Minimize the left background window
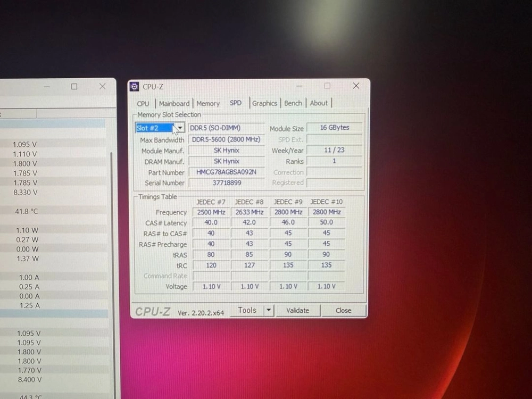 pos(47,87)
